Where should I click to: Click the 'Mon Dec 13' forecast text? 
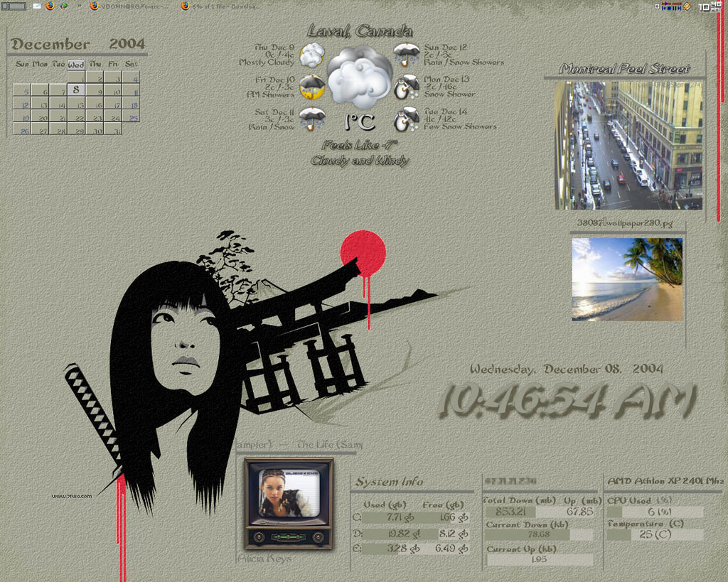(446, 80)
